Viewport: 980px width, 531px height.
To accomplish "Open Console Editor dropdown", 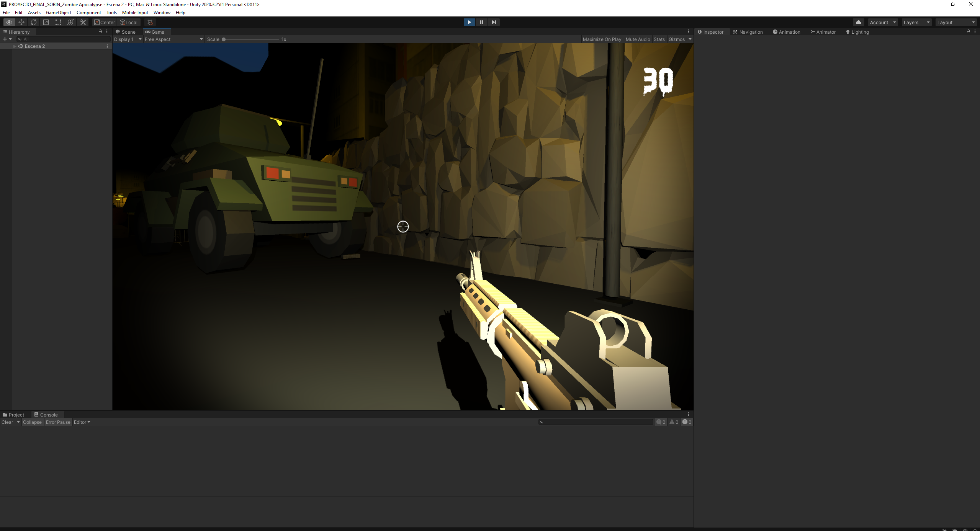I will [x=82, y=422].
